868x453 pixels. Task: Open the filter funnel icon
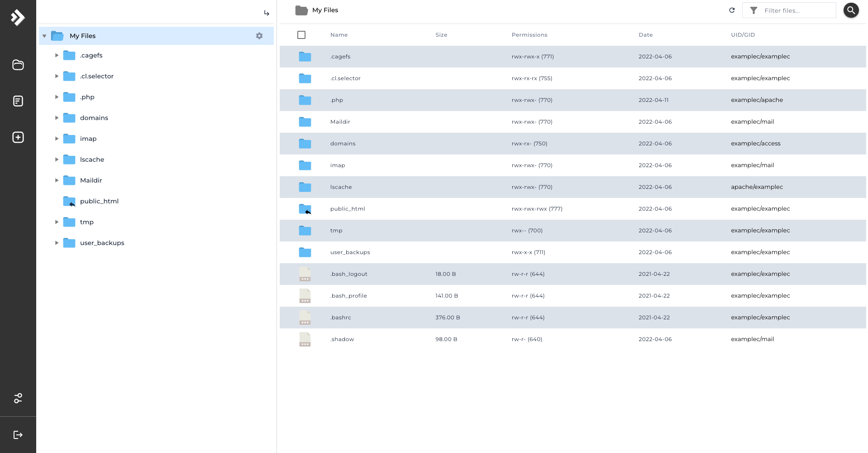pos(753,10)
